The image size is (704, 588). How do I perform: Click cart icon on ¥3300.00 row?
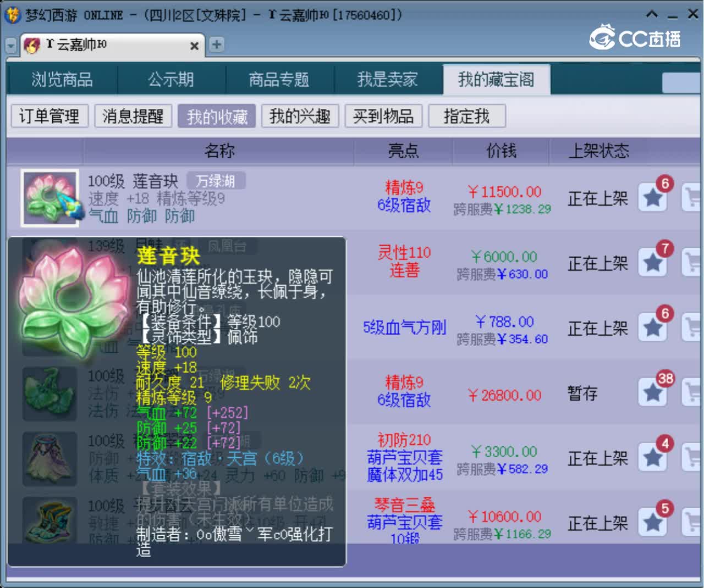(692, 457)
